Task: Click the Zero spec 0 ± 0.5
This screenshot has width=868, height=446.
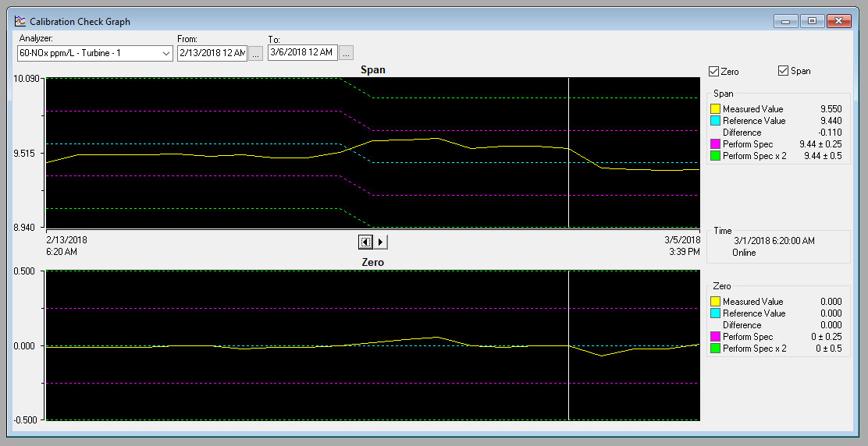Action: coord(829,349)
